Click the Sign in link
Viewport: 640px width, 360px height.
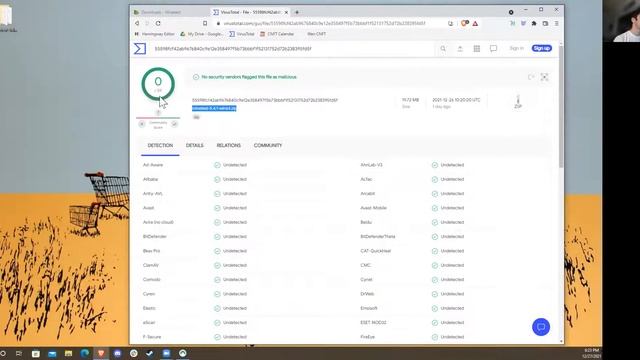[x=516, y=48]
